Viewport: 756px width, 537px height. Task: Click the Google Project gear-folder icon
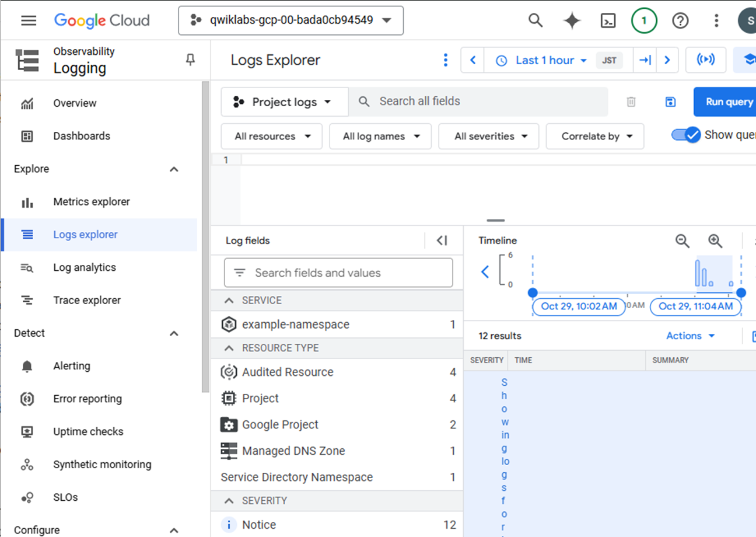[x=229, y=424]
